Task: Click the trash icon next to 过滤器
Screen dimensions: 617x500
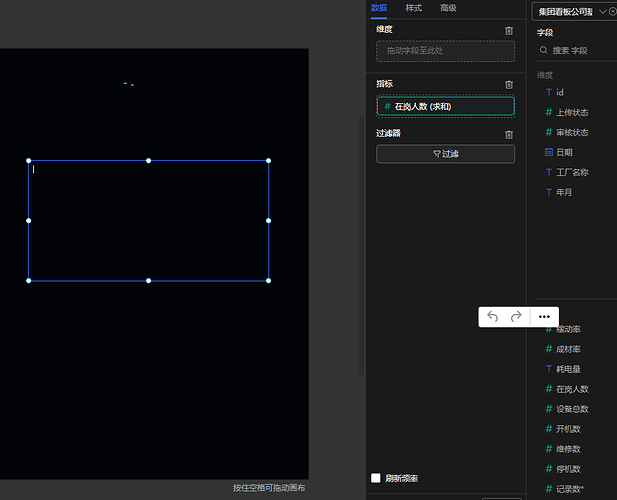Action: pyautogui.click(x=509, y=134)
